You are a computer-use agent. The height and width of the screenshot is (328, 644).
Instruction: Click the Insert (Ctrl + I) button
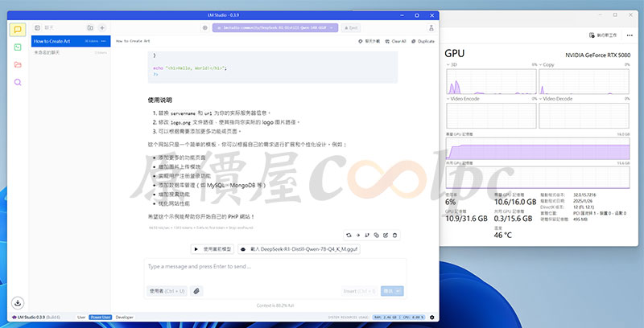pos(359,291)
